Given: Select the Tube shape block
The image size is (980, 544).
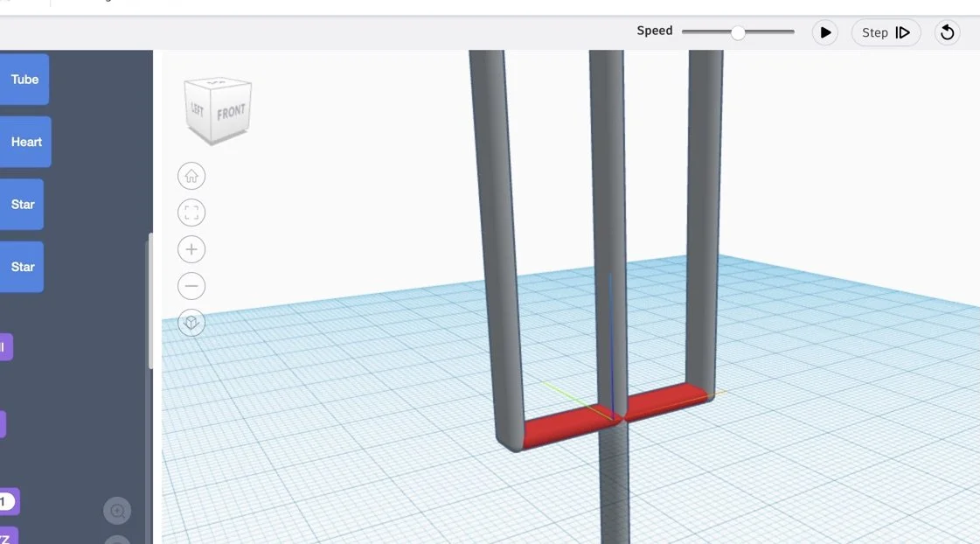Looking at the screenshot, I should coord(24,80).
